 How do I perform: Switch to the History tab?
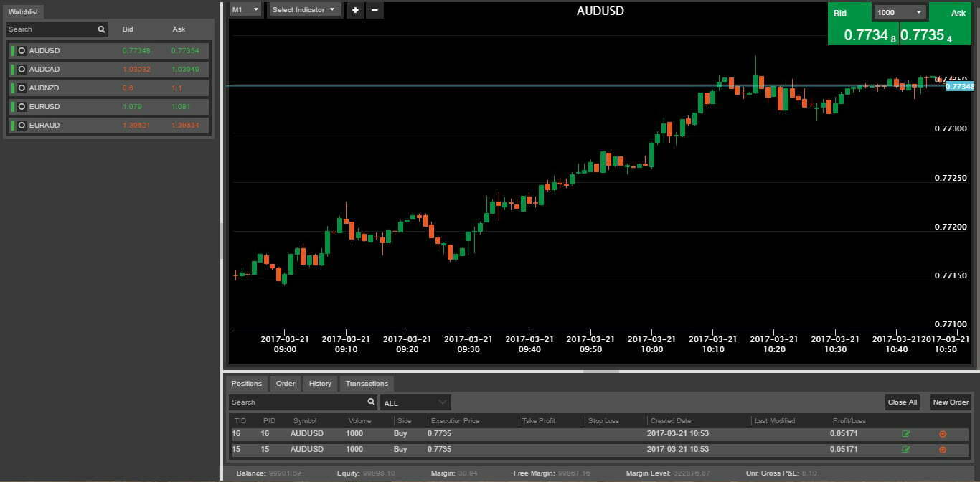(320, 384)
